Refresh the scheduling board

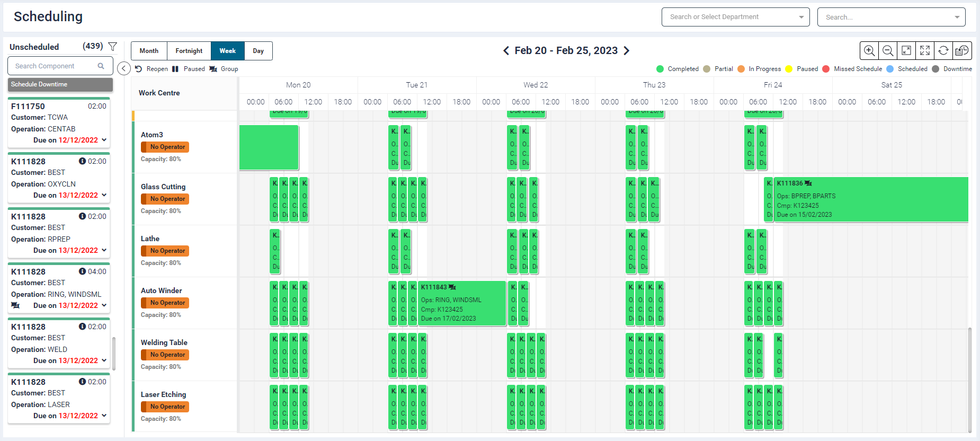click(943, 51)
